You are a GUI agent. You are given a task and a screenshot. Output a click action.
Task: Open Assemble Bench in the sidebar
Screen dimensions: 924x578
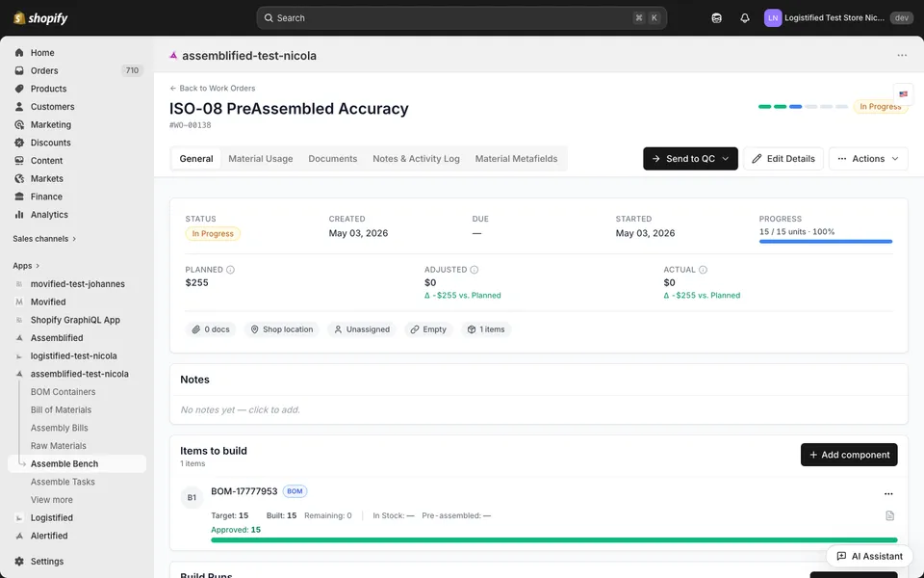tap(77, 463)
